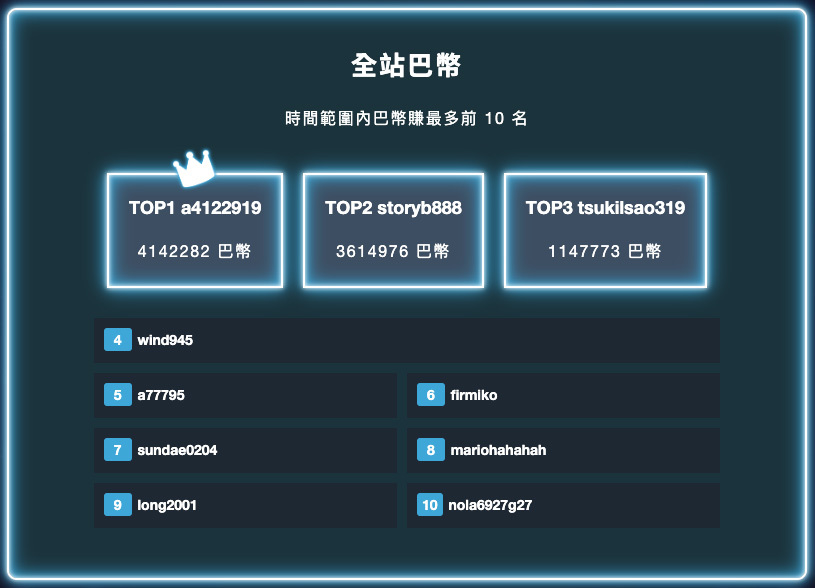The image size is (815, 588).
Task: Select TOP2 storyb888 username
Action: 393,208
